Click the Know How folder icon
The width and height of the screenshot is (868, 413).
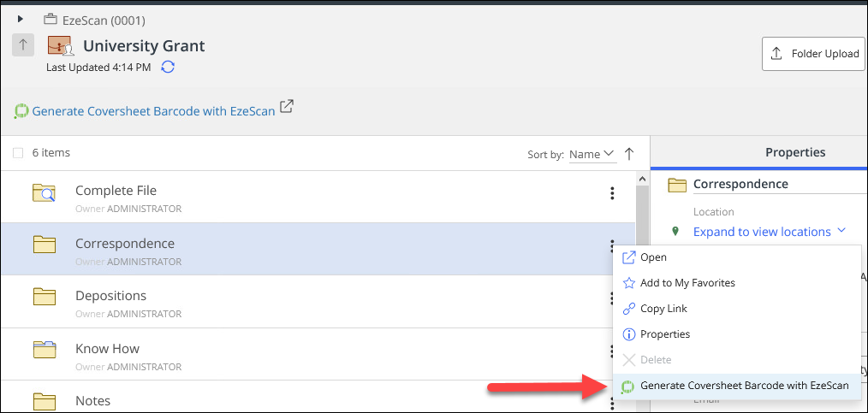[x=44, y=349]
